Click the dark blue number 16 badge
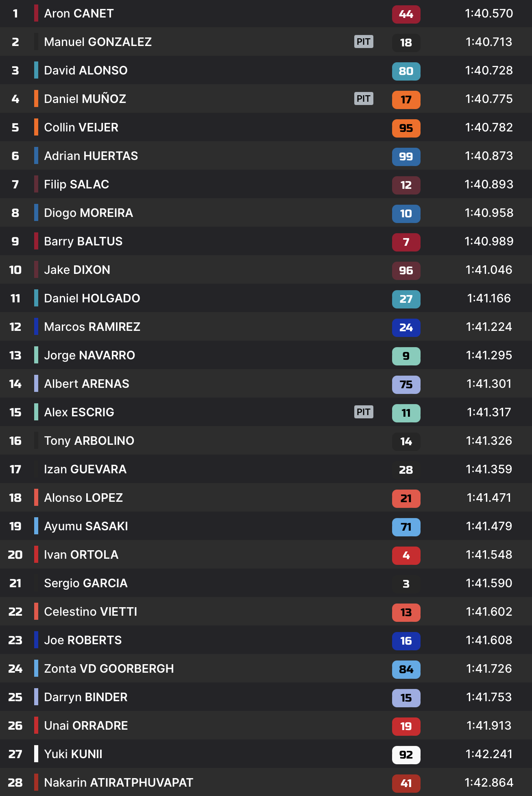 coord(406,641)
